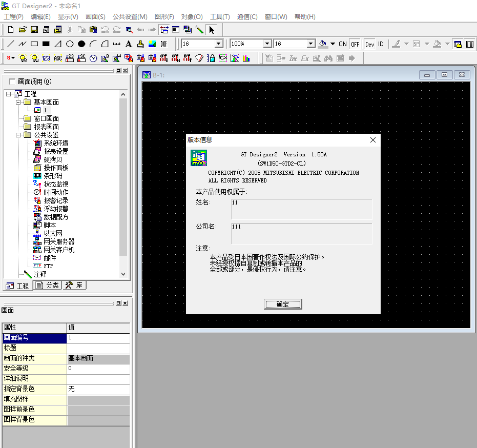Click the project tree scroll-down arrow
The image size is (477, 448).
coord(123,274)
